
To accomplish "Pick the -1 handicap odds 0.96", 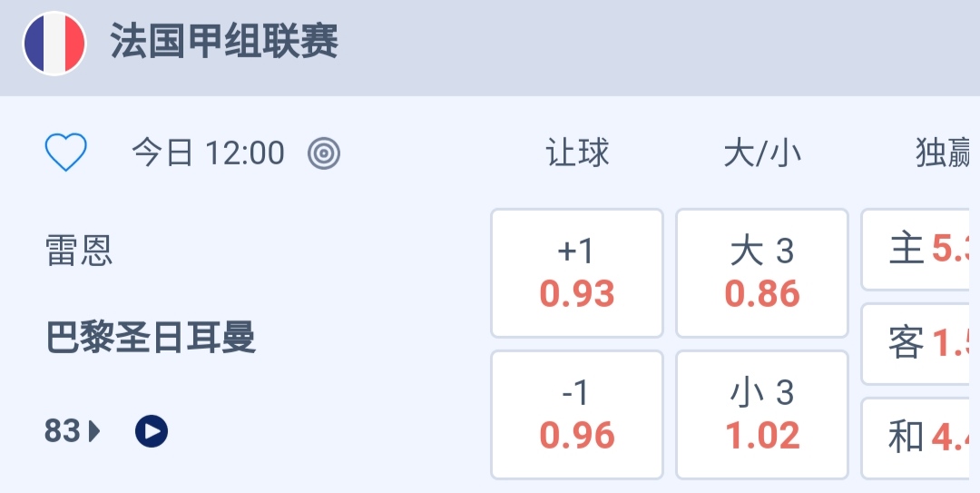I will pos(577,415).
